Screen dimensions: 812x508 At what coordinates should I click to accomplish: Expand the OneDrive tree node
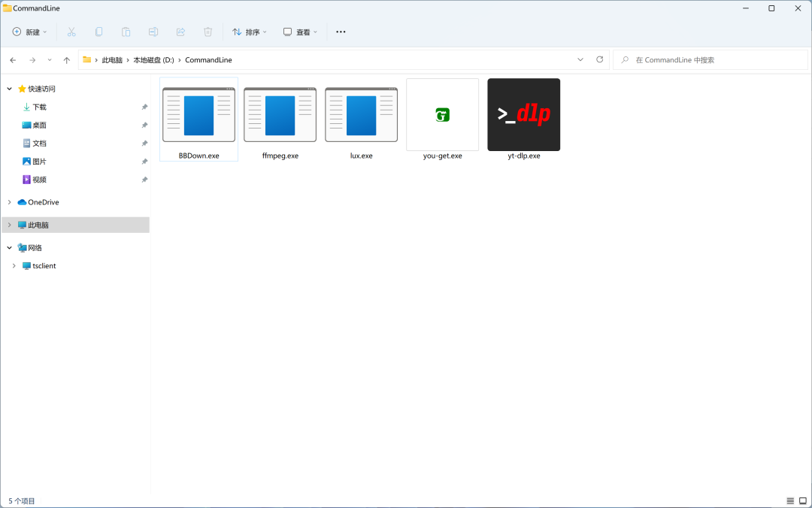[9, 202]
